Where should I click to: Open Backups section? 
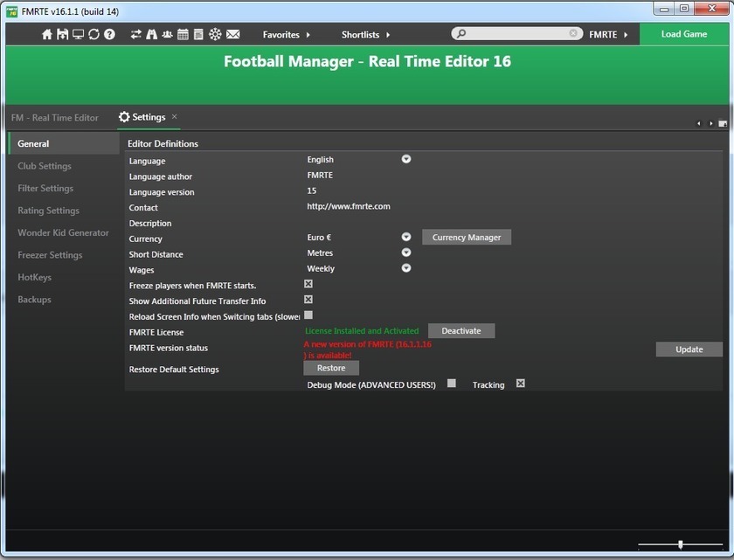(x=34, y=300)
